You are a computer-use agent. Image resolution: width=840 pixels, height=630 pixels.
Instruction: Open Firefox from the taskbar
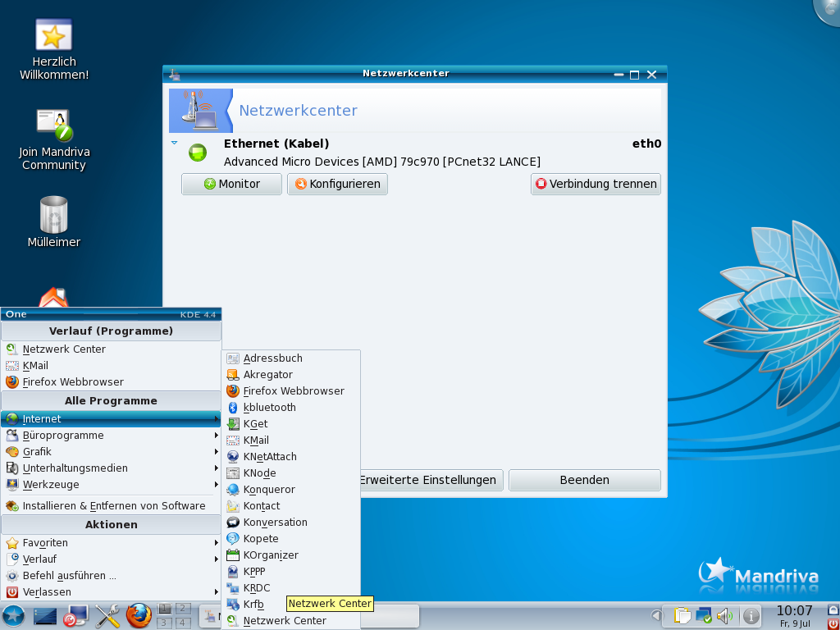(x=139, y=615)
